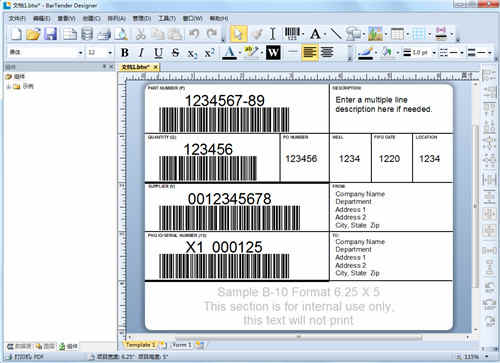The image size is (500, 363).
Task: Pick the line drawing tool
Action: [336, 34]
